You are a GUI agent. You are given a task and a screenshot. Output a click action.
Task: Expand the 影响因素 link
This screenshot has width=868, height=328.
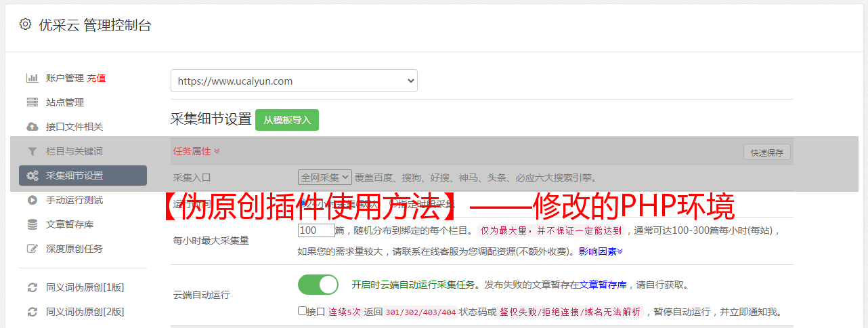click(x=601, y=251)
